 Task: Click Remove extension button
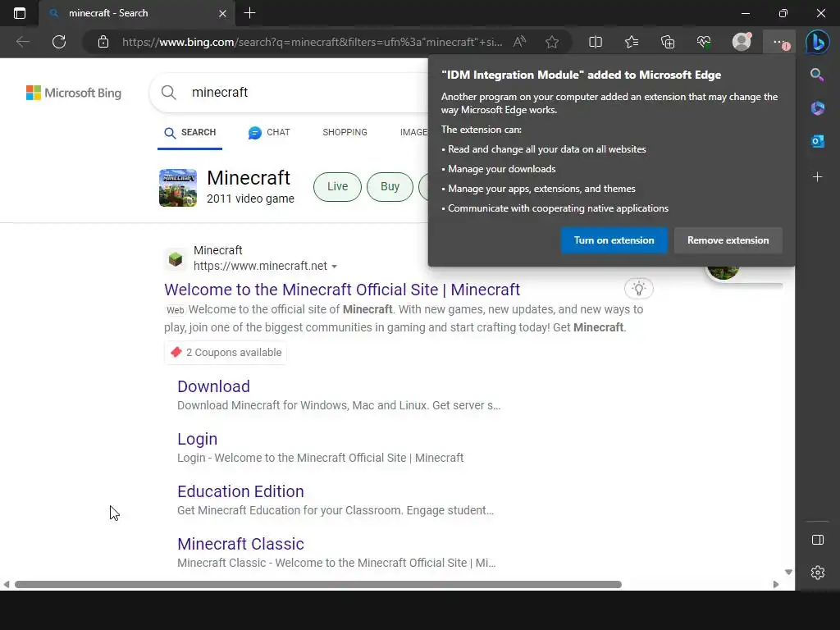click(x=728, y=240)
